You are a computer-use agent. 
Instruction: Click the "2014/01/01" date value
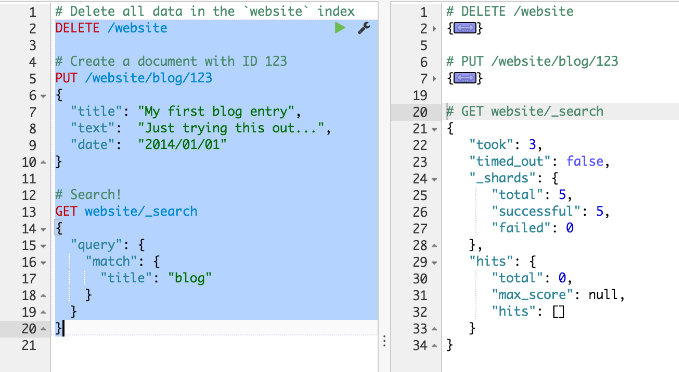[182, 145]
